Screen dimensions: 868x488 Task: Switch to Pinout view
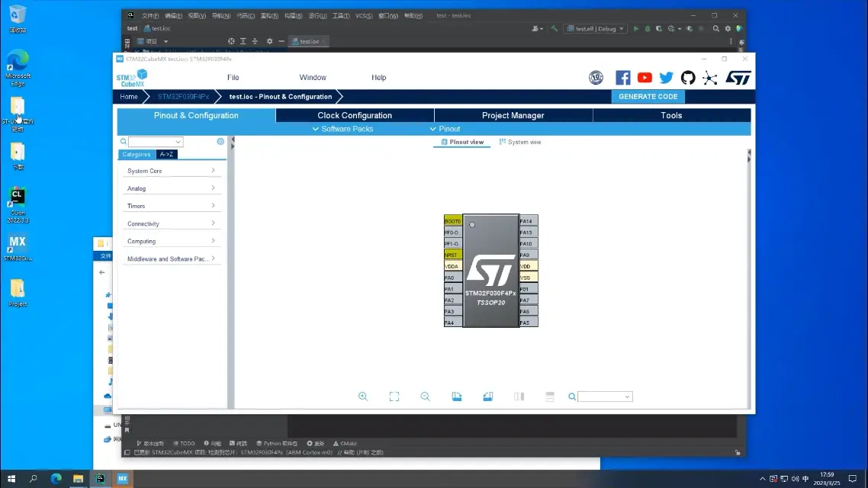462,142
